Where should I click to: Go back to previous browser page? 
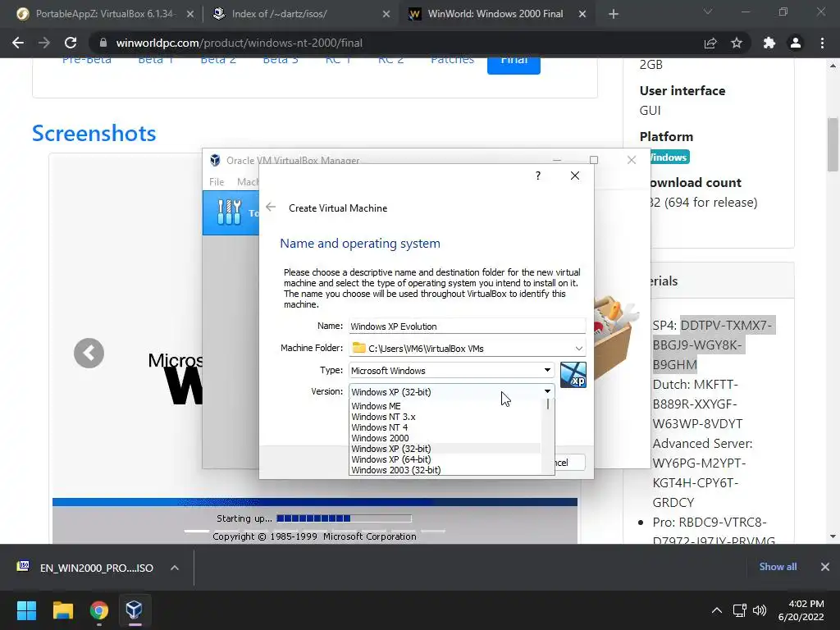click(18, 43)
